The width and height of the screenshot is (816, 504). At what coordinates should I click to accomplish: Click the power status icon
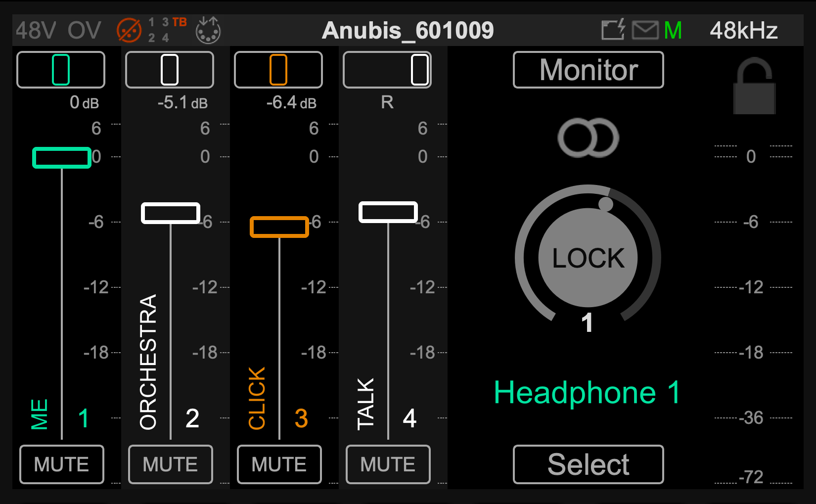(x=613, y=30)
